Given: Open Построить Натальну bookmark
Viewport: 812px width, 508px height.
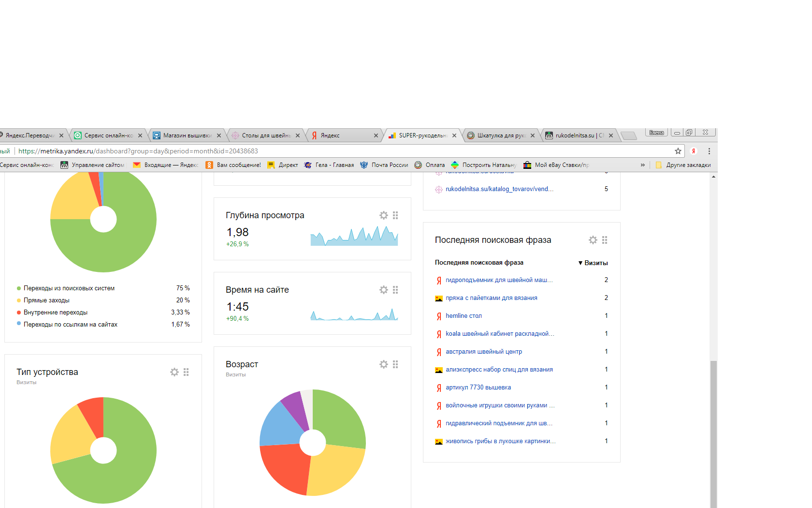Looking at the screenshot, I should 484,165.
